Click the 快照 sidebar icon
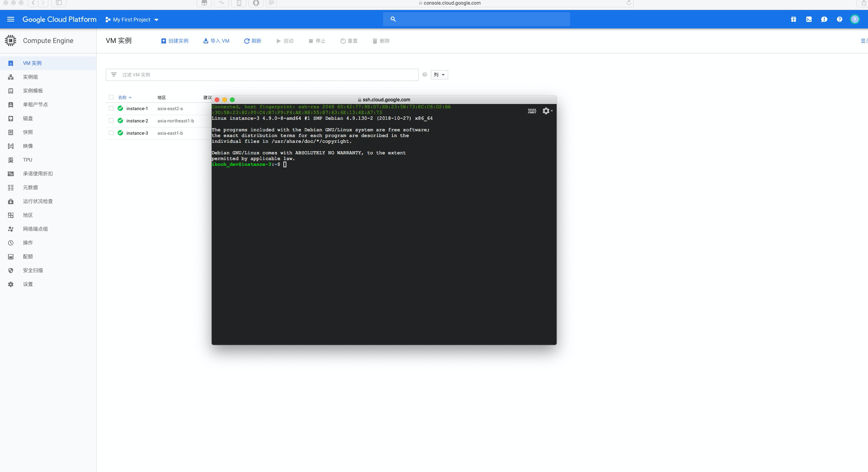The image size is (868, 472). pyautogui.click(x=11, y=132)
